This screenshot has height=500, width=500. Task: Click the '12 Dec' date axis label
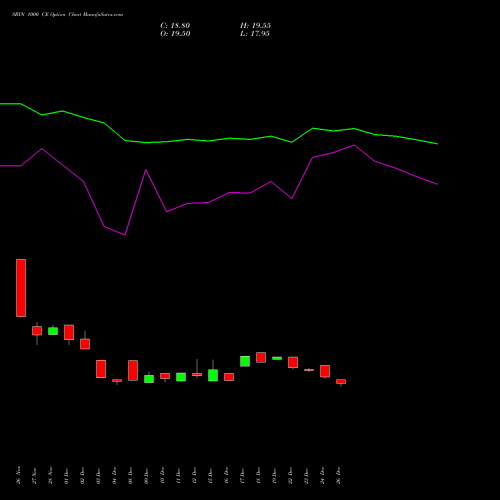pyautogui.click(x=195, y=476)
